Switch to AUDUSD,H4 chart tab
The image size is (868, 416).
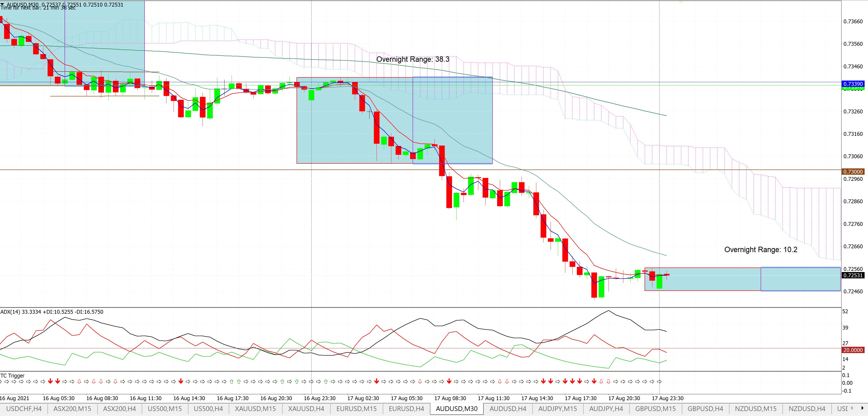[508, 409]
